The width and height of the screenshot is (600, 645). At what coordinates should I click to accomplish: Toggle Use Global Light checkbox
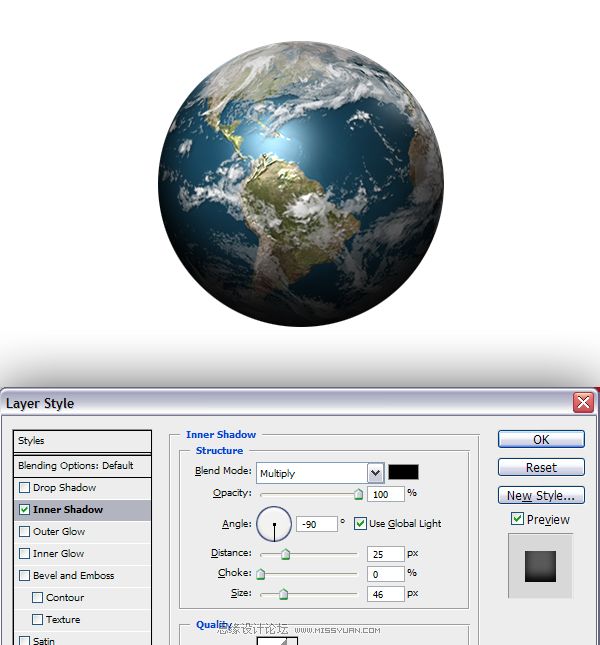pos(360,523)
